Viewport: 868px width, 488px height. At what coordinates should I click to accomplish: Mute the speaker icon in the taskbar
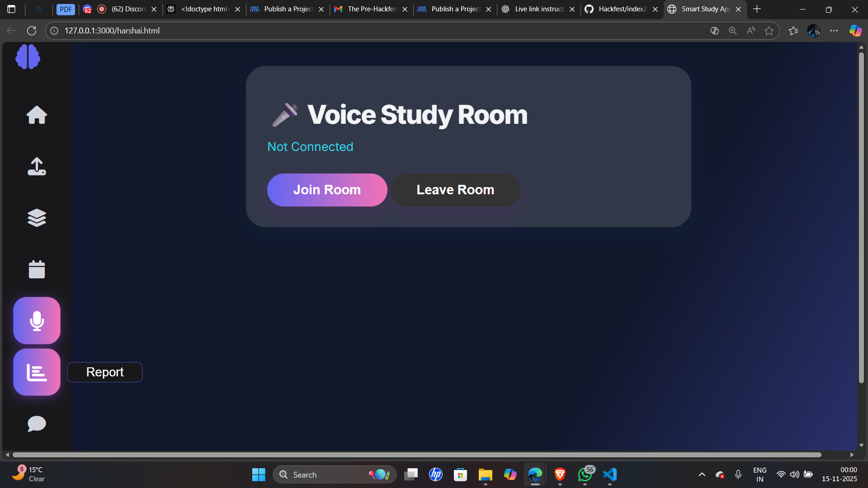795,474
